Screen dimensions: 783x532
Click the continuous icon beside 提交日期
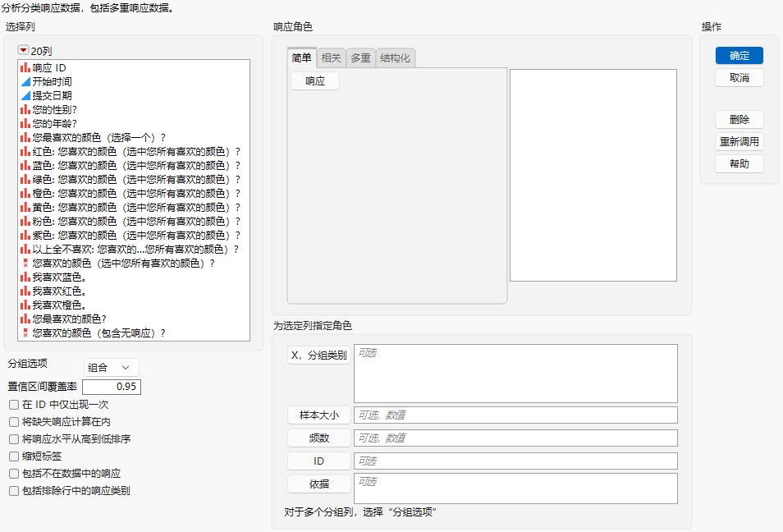25,95
